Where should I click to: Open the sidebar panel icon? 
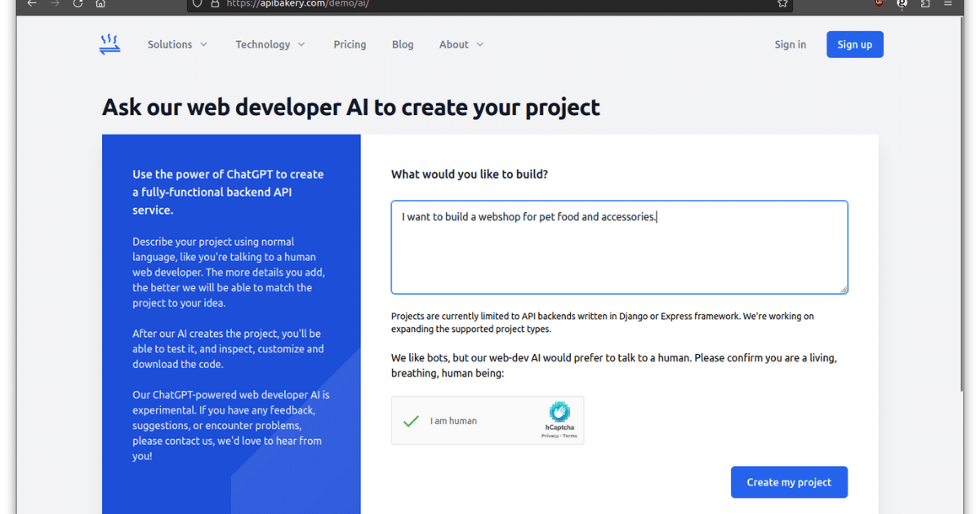pos(924,3)
